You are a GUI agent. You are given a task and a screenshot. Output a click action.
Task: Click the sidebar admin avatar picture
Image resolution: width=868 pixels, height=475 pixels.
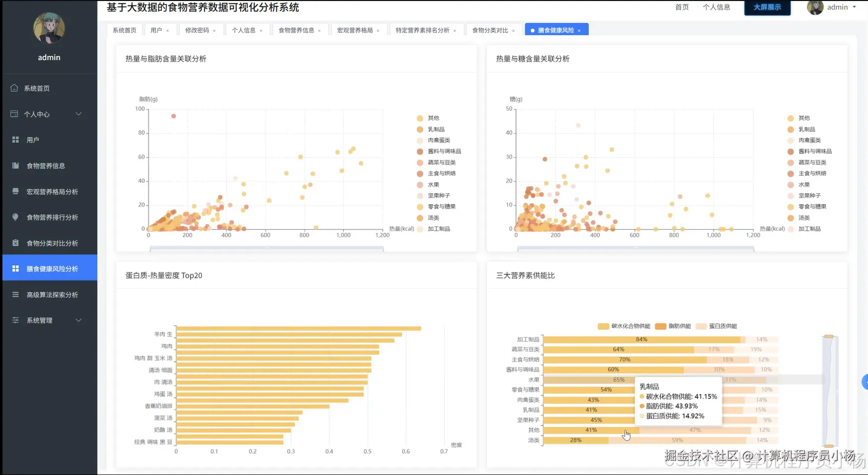click(x=49, y=28)
